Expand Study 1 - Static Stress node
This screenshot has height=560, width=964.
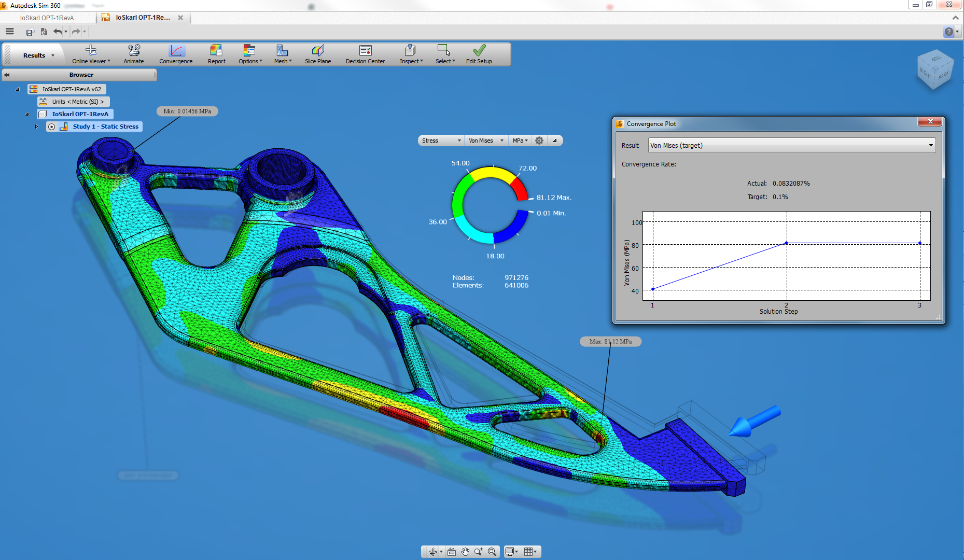(36, 127)
